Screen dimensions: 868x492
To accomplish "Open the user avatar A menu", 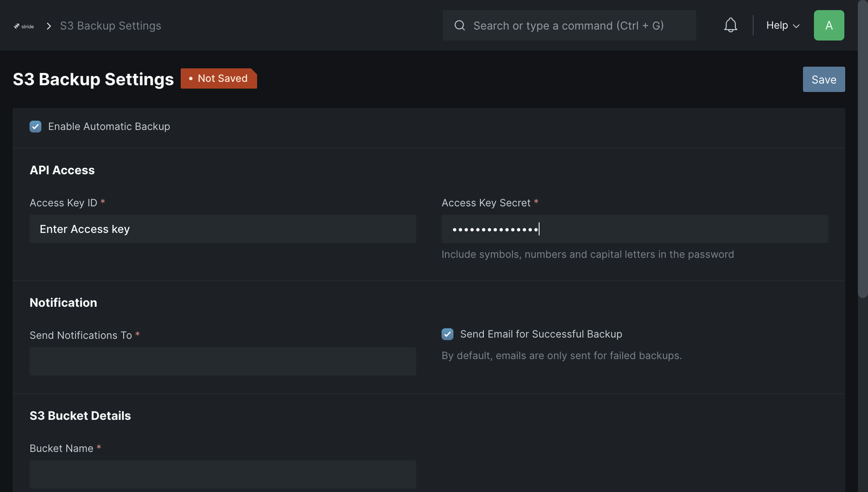I will pos(829,25).
